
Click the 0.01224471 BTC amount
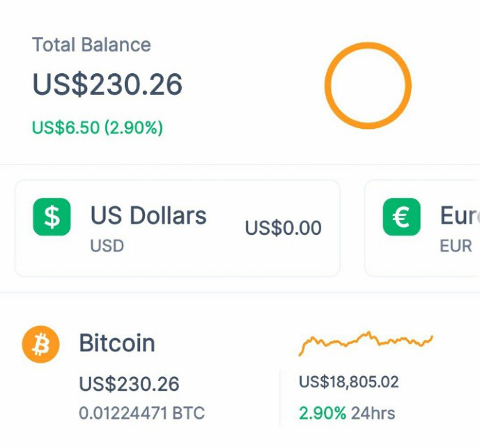tap(141, 413)
